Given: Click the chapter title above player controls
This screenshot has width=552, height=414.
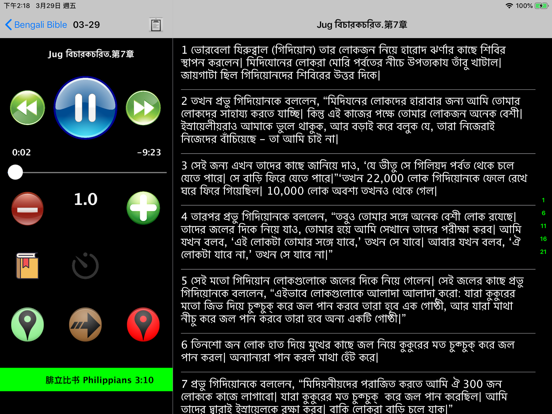Looking at the screenshot, I should (91, 54).
